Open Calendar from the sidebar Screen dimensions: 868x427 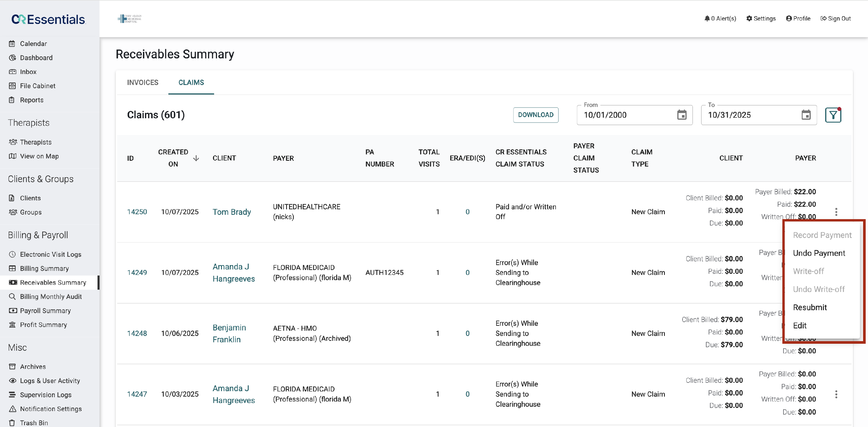(x=33, y=43)
